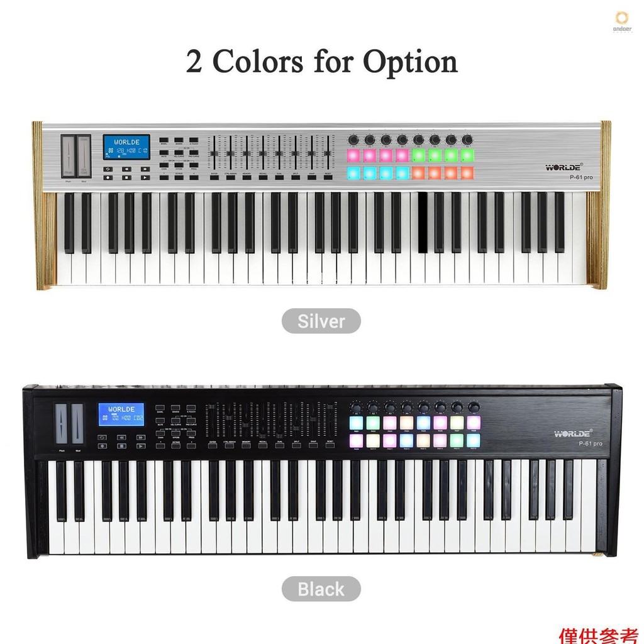644x644 pixels.
Task: Click the play button on the silver keyboard
Action: click(x=145, y=177)
